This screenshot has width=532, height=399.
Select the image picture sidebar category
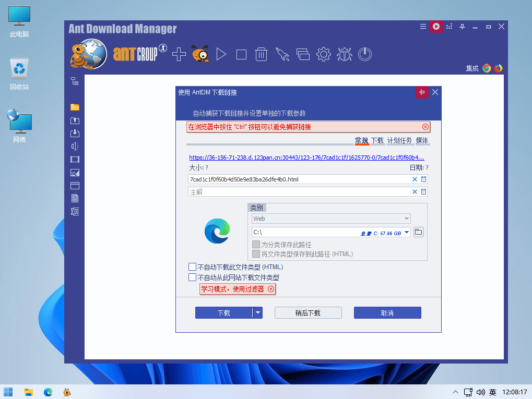(75, 173)
